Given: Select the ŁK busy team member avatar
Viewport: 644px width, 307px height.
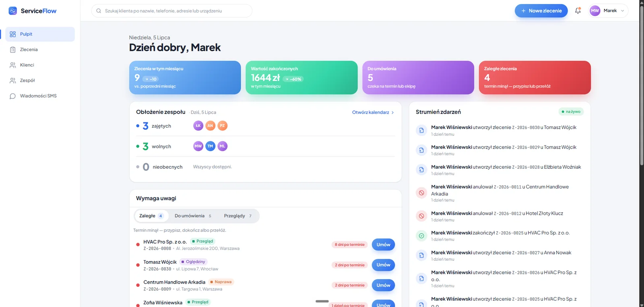Looking at the screenshot, I should [x=198, y=126].
